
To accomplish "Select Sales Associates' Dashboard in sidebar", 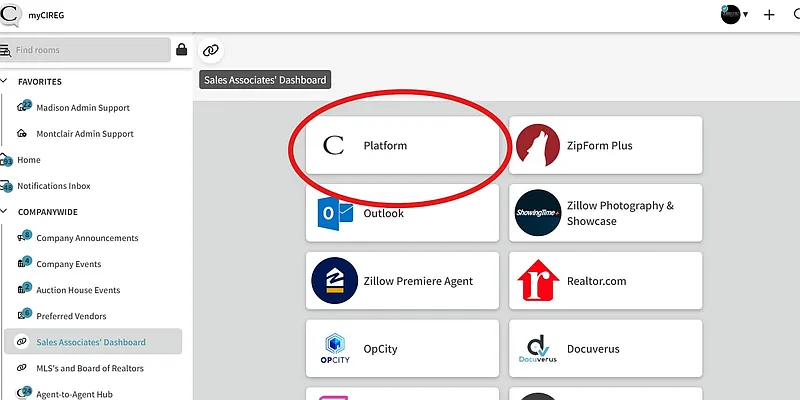I will (x=91, y=342).
